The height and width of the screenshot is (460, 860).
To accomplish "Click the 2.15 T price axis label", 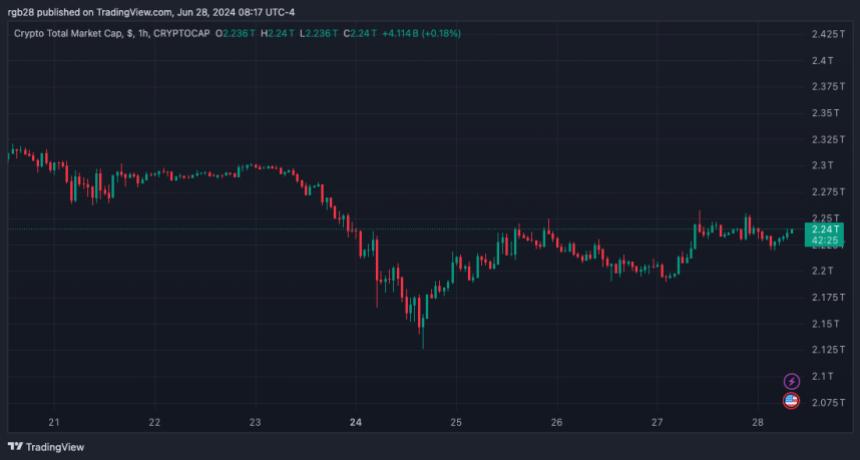I will [826, 323].
